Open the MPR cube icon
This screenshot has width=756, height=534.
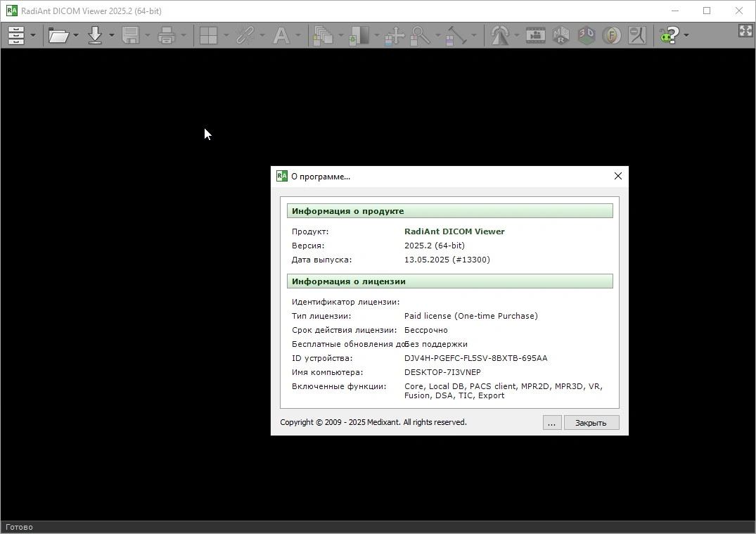pyautogui.click(x=560, y=35)
